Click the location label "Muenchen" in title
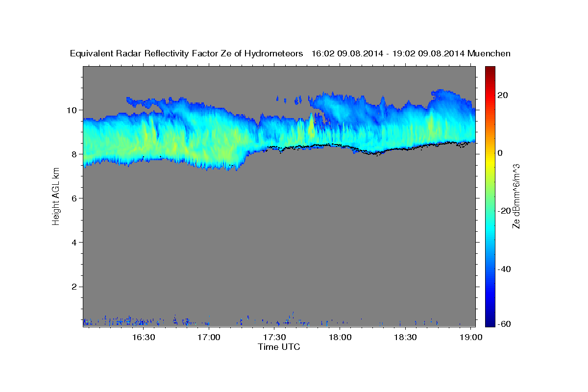588x392 pixels. coord(489,54)
